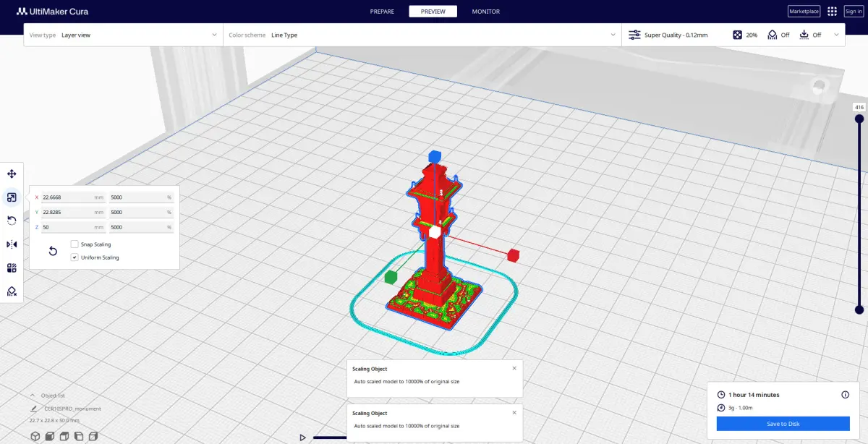Disable Uniform Scaling checkbox
Image resolution: width=868 pixels, height=444 pixels.
click(x=75, y=257)
